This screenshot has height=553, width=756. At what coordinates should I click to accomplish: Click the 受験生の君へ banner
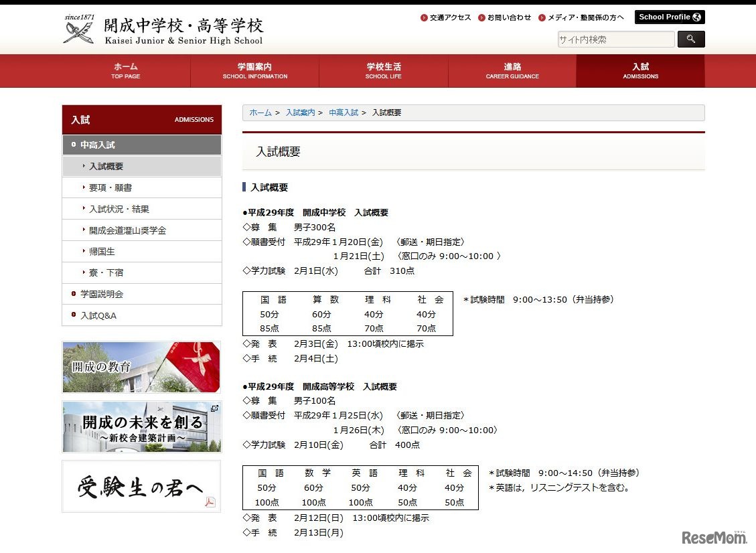pos(141,487)
